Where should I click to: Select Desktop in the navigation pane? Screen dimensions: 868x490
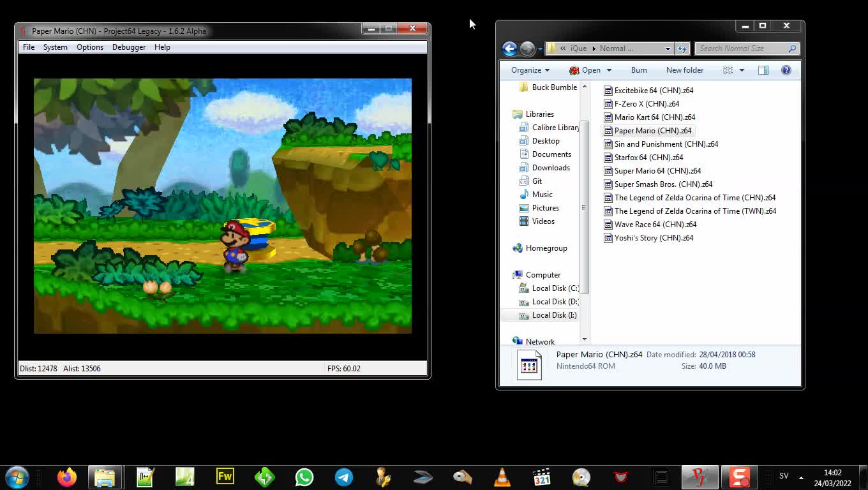539,141
